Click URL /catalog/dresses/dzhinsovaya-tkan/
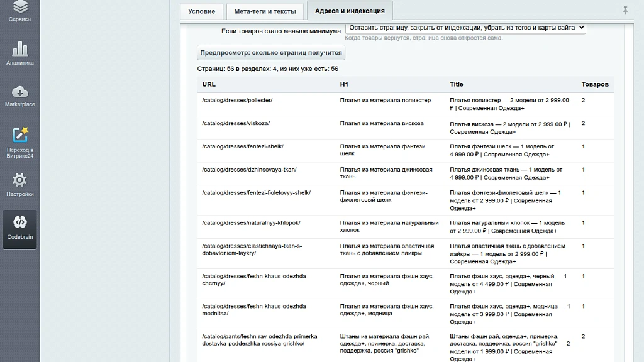 click(249, 170)
